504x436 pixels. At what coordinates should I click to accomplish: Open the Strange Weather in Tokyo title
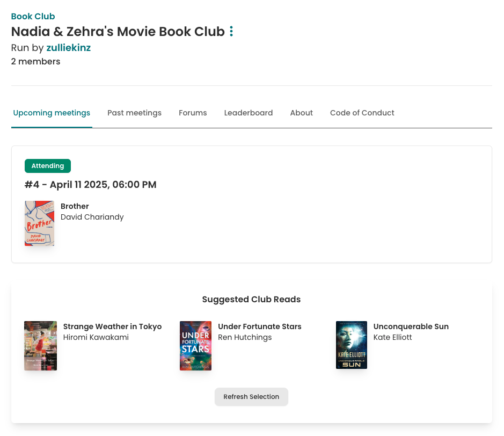click(112, 326)
